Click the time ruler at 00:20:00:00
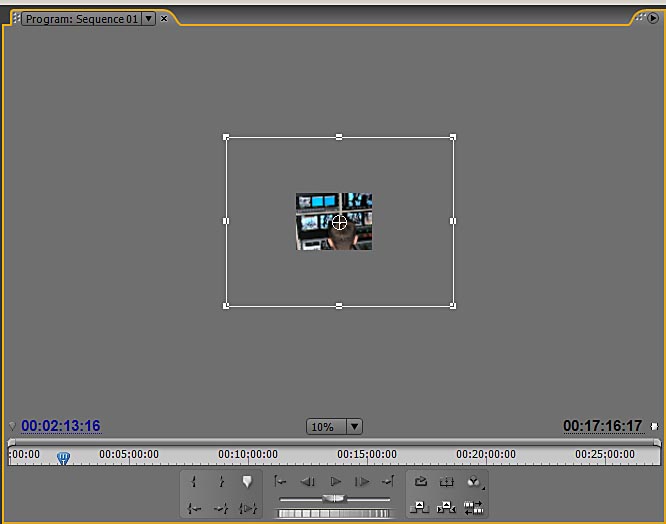The width and height of the screenshot is (666, 524). coord(486,454)
